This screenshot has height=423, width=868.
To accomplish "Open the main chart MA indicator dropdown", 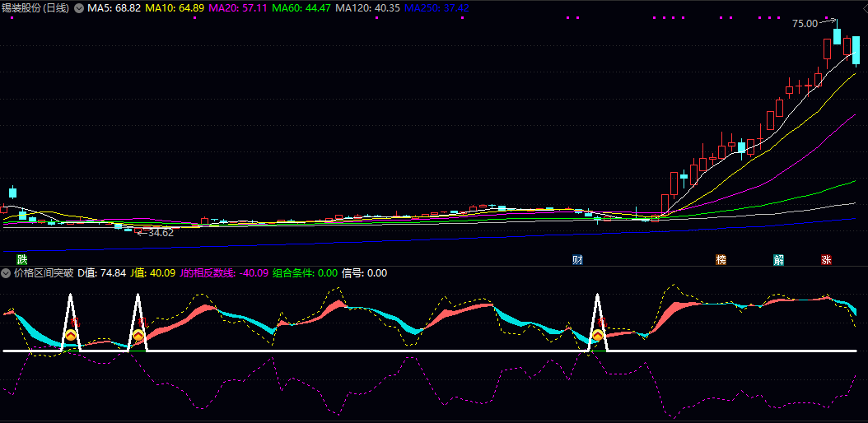I will (79, 7).
